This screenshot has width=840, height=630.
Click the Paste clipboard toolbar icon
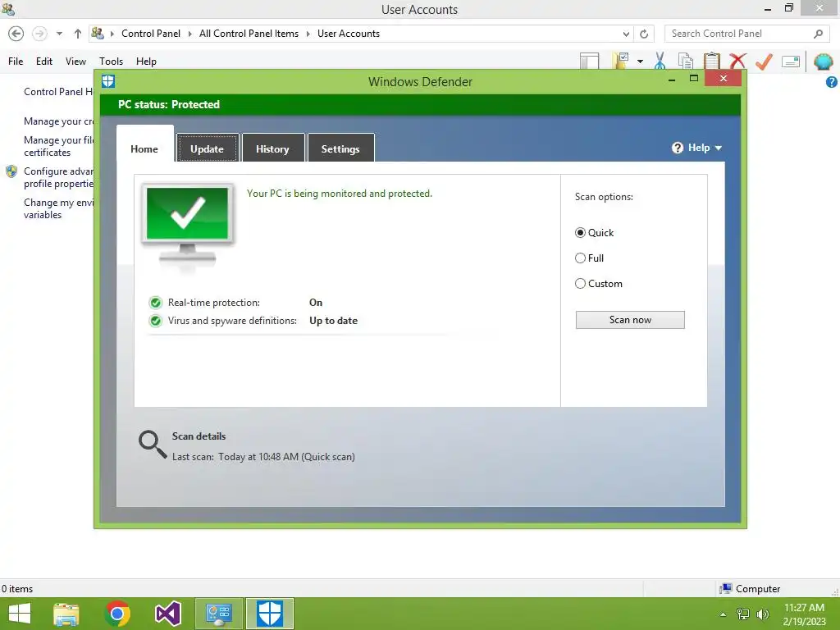coord(711,61)
